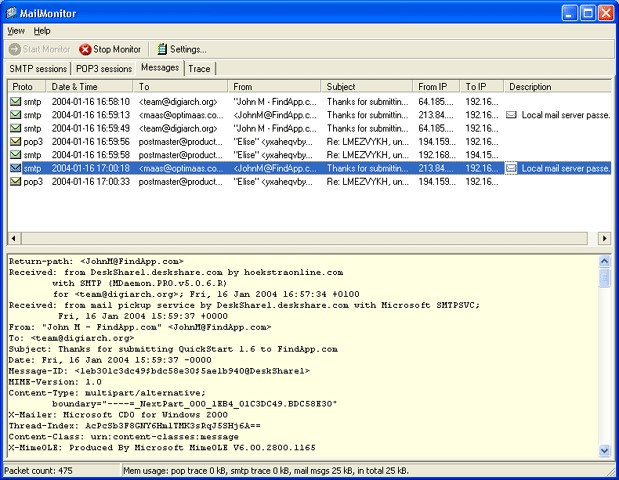Click envelope icon of 17:00:33 pop3 row
The image size is (619, 480).
15,182
